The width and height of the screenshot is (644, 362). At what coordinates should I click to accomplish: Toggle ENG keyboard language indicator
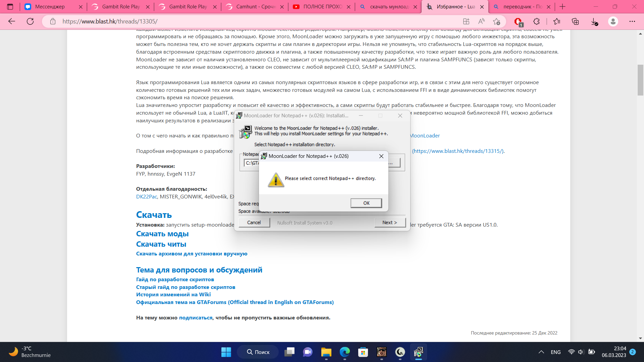coord(555,352)
